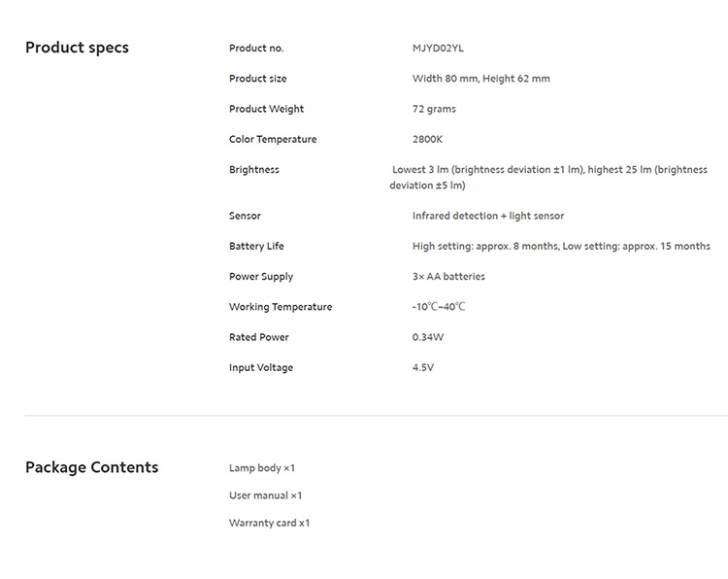
Task: Click the Product Weight label
Action: 266,109
